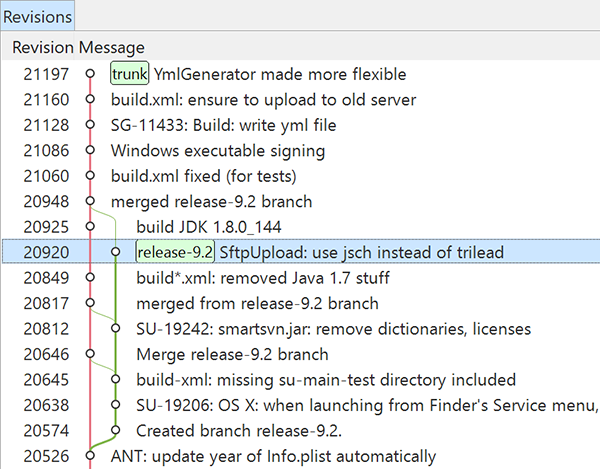Click graph node for revision 20812
This screenshot has width=600, height=469.
click(116, 329)
